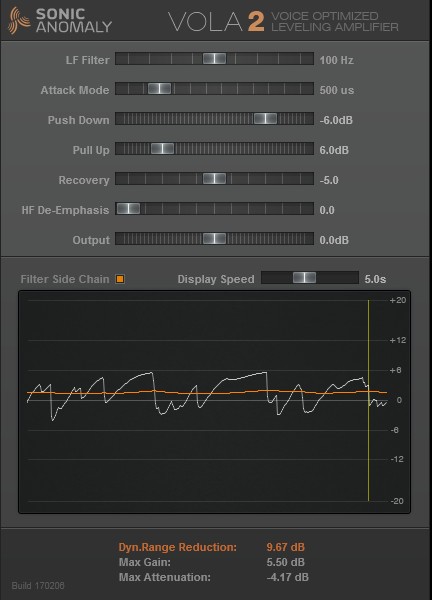Screen dimensions: 432x600
Task: Click the yellow playhead line in graph
Action: [368, 400]
